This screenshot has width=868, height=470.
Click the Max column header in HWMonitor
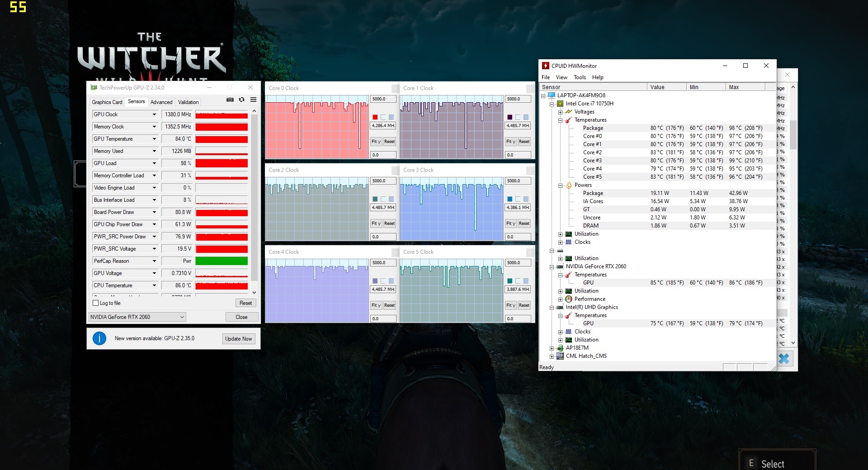[745, 87]
